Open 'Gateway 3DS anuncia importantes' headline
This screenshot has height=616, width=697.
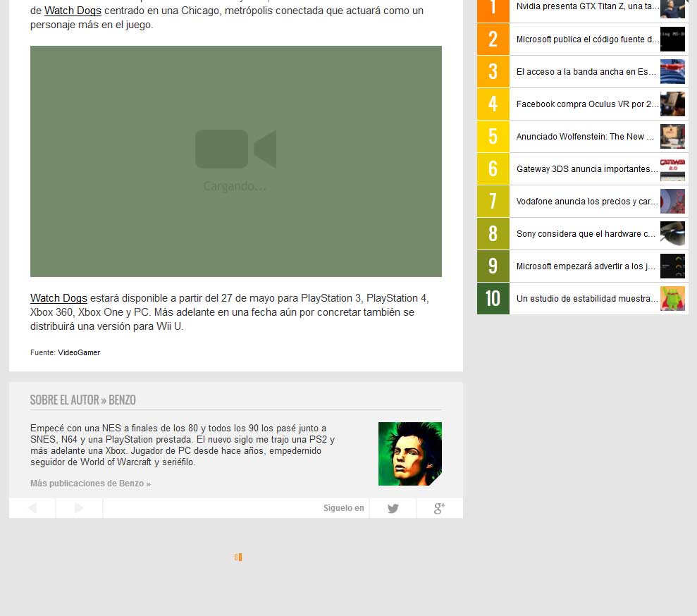(587, 169)
